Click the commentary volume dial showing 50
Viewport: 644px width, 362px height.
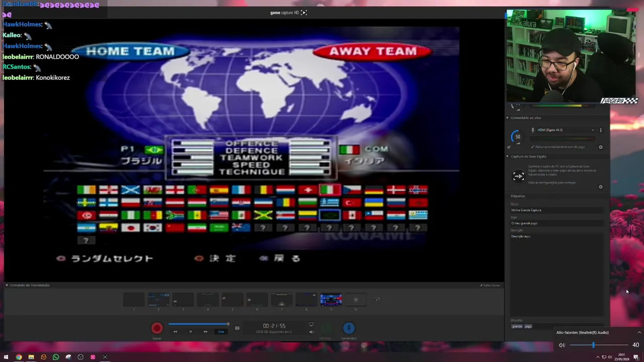pyautogui.click(x=517, y=137)
